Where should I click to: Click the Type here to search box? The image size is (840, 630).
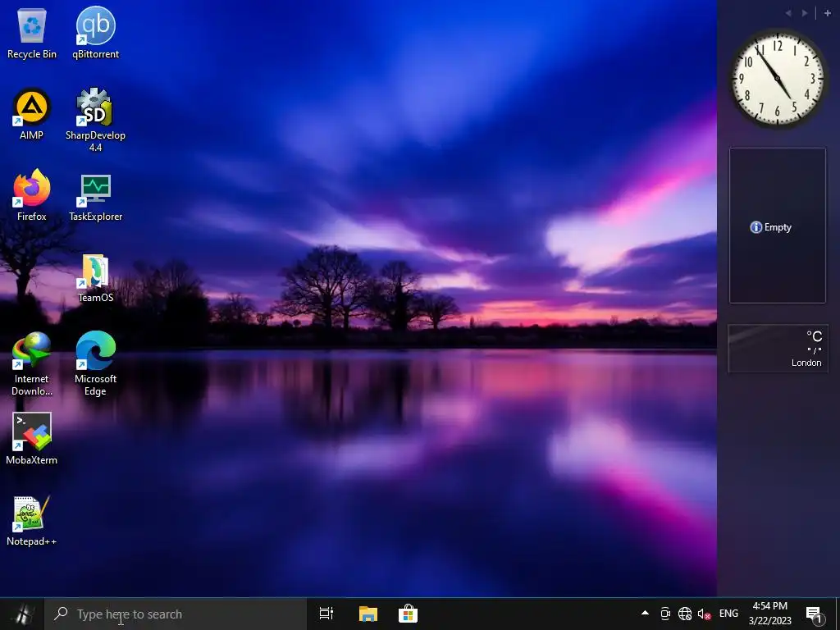(x=176, y=614)
